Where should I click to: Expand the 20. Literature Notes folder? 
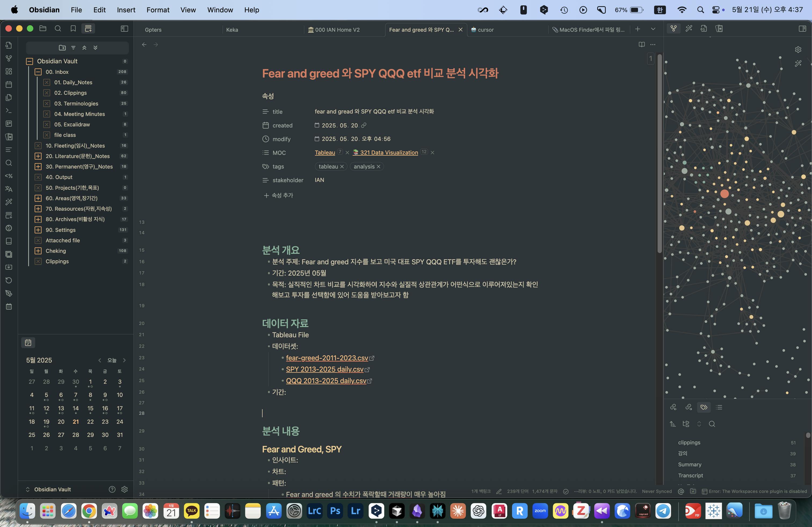point(38,156)
